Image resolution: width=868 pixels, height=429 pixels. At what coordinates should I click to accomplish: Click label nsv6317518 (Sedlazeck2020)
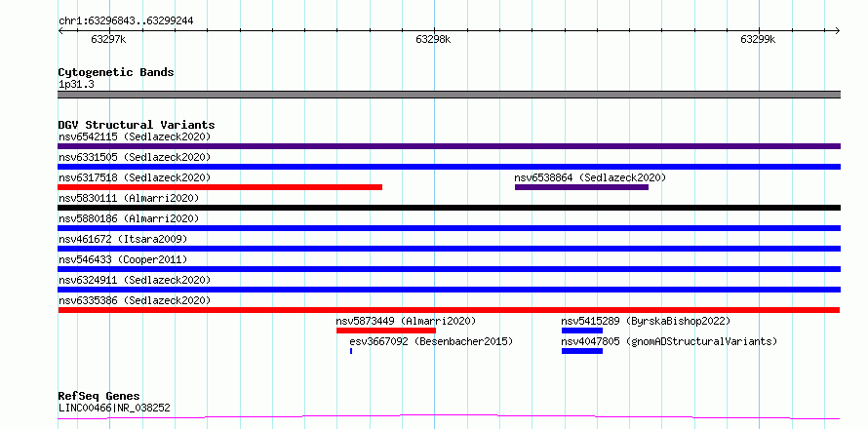[135, 177]
